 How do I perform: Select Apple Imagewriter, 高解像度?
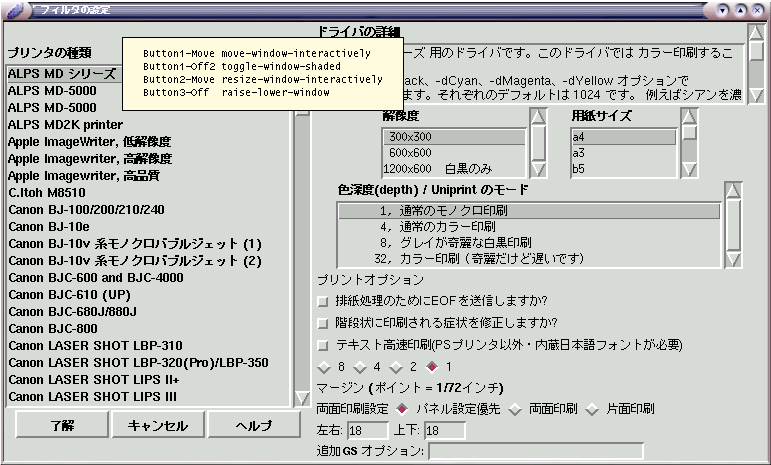click(x=148, y=159)
